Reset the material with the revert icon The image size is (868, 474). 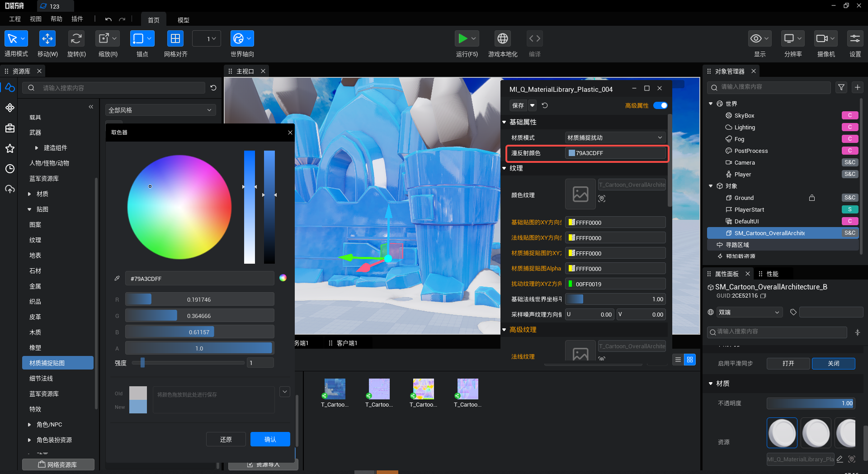[545, 105]
